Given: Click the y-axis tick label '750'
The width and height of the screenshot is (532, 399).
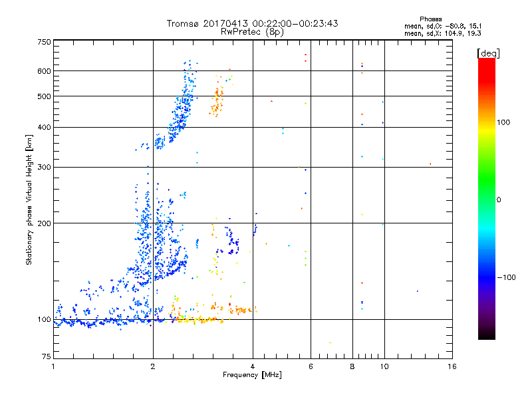Looking at the screenshot, I should coord(45,42).
